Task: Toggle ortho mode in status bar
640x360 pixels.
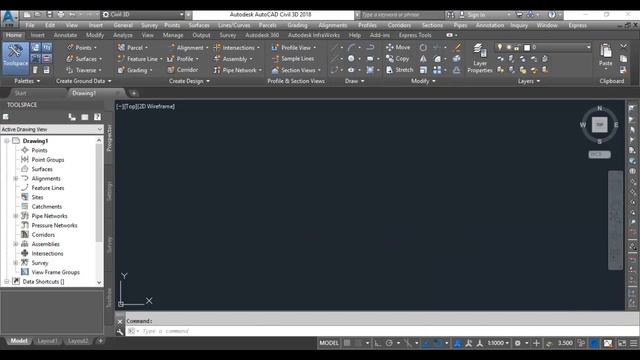Action: 378,343
